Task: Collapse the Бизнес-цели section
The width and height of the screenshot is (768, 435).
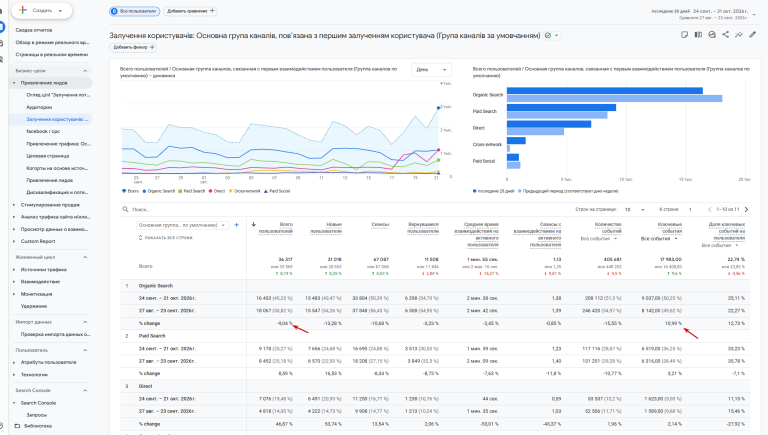Action: click(x=85, y=71)
